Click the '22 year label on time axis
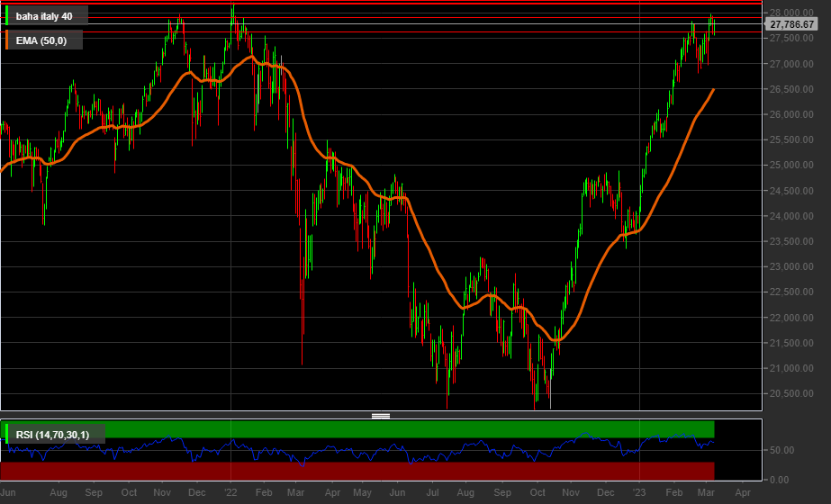This screenshot has height=504, width=831. tap(230, 492)
